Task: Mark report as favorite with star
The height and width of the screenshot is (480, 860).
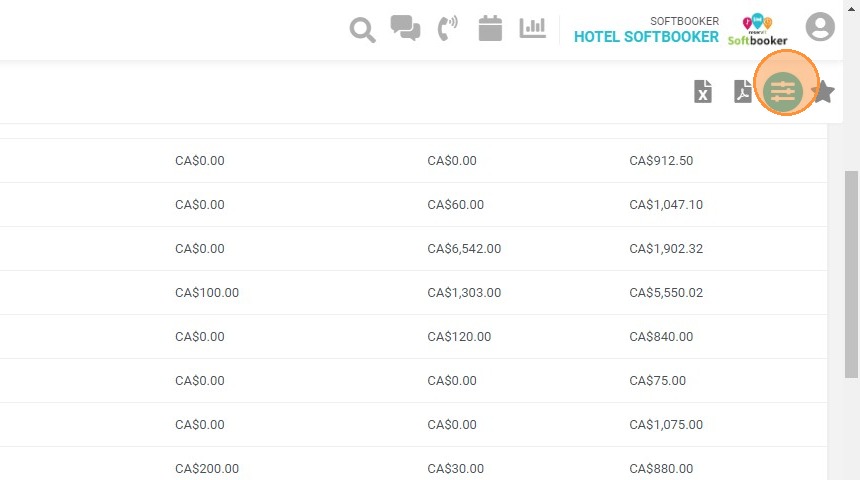Action: 823,92
